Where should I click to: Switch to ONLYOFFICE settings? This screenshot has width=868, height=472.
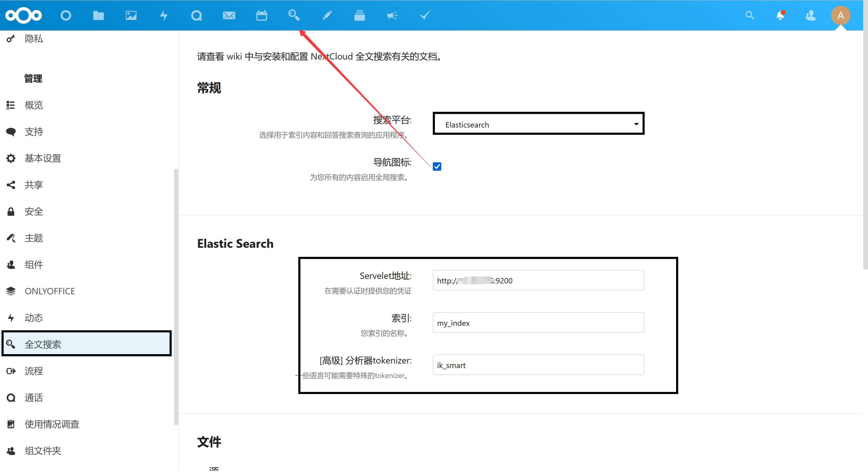50,291
